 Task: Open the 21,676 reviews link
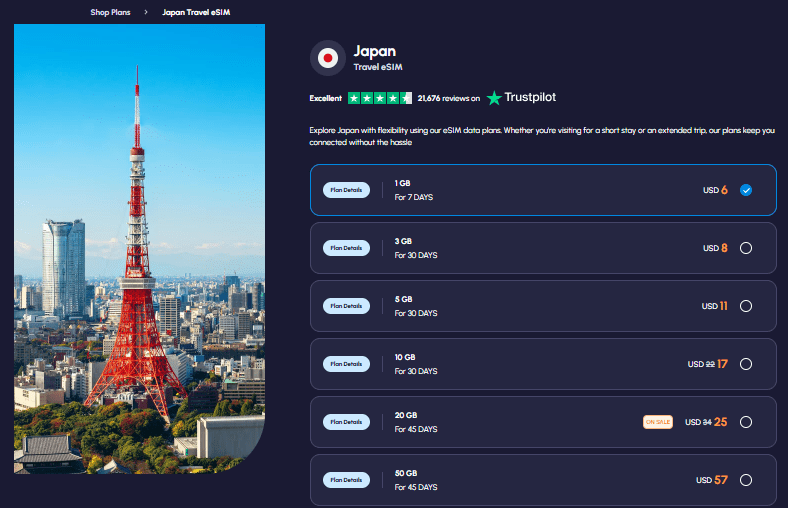448,98
